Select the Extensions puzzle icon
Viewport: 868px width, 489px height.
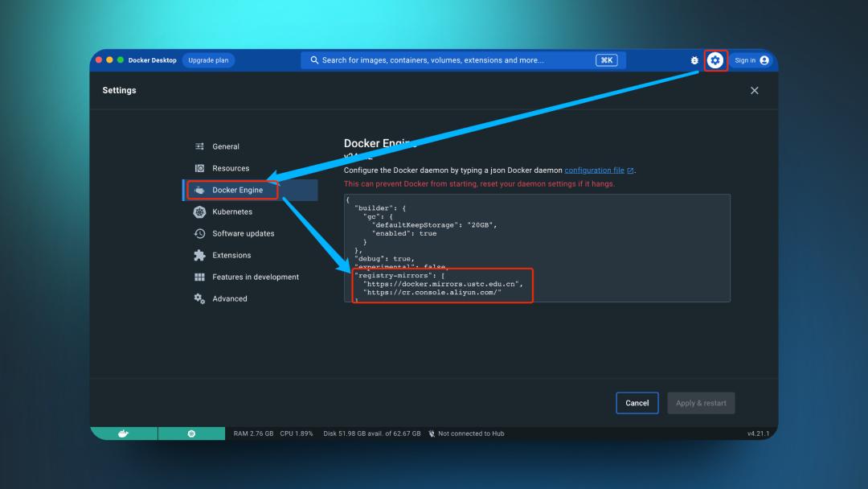pyautogui.click(x=200, y=255)
